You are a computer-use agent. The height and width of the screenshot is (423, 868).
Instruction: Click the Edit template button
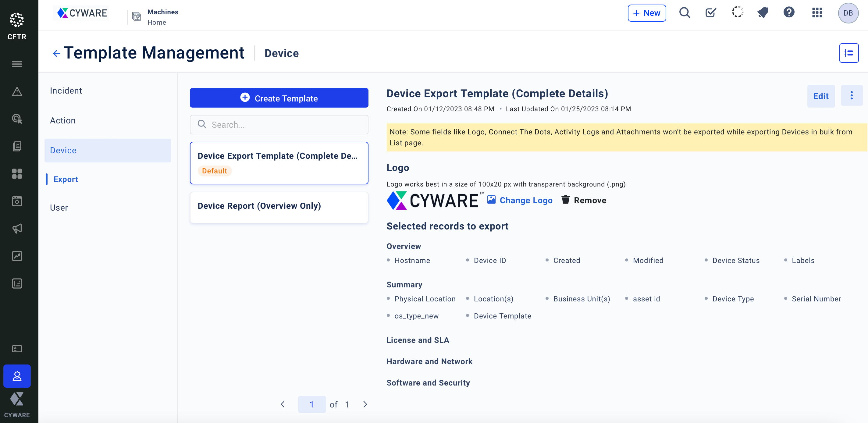[x=820, y=96]
